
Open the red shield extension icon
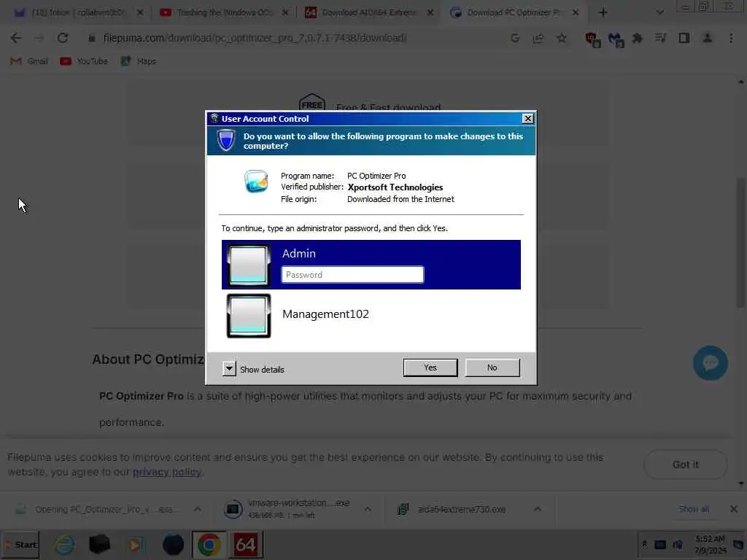[592, 39]
